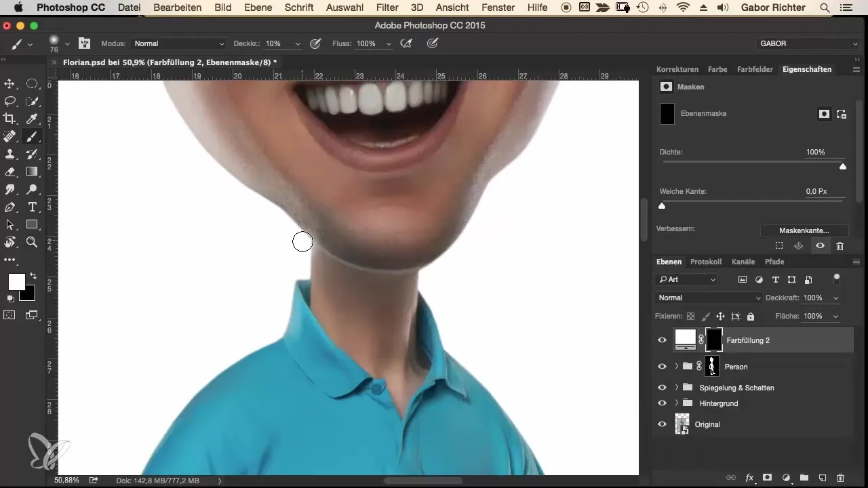
Task: Select the Healing Brush tool
Action: pos(10,136)
